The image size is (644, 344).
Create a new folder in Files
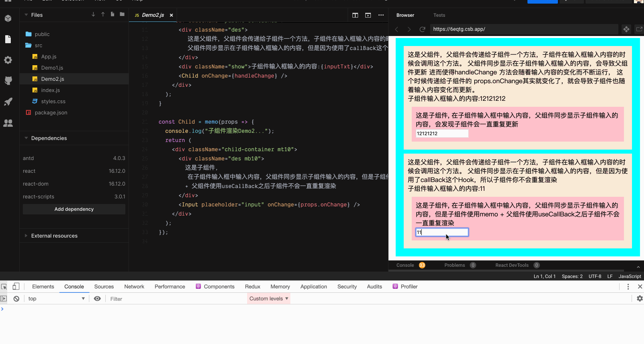pyautogui.click(x=122, y=14)
